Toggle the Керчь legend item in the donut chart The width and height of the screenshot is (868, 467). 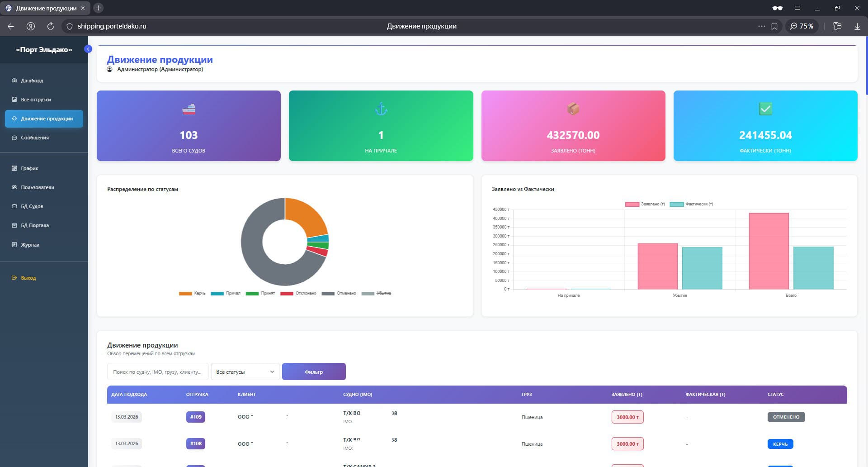click(x=193, y=293)
